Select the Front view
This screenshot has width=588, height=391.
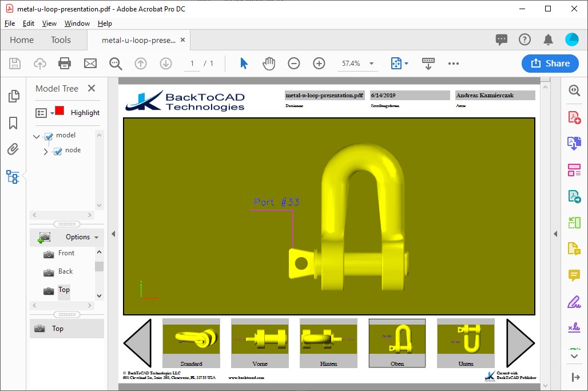66,253
